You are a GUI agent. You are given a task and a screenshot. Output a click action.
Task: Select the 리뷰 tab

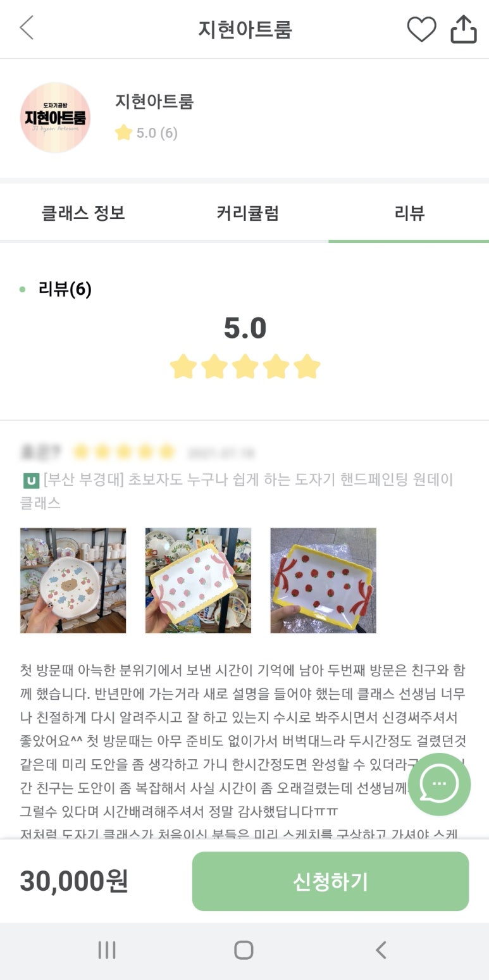(x=409, y=213)
